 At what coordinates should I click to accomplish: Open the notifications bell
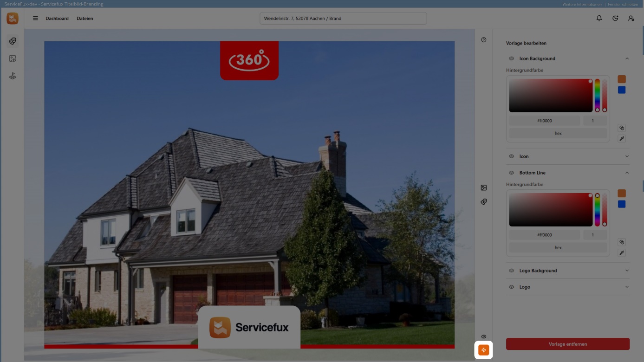(x=599, y=19)
